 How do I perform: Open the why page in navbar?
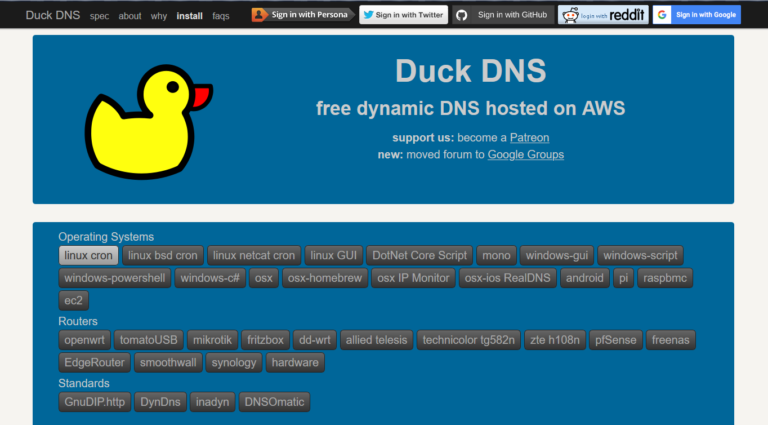pyautogui.click(x=159, y=16)
